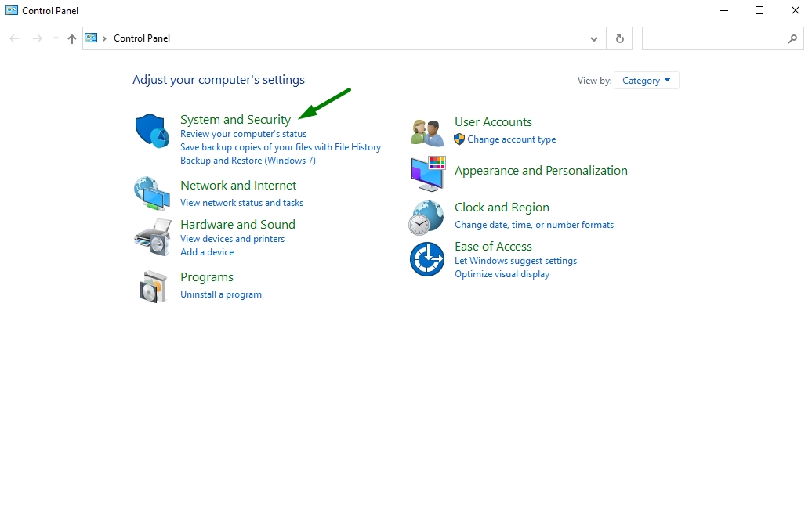Open User Accounts heading
Image resolution: width=812 pixels, height=520 pixels.
point(493,122)
